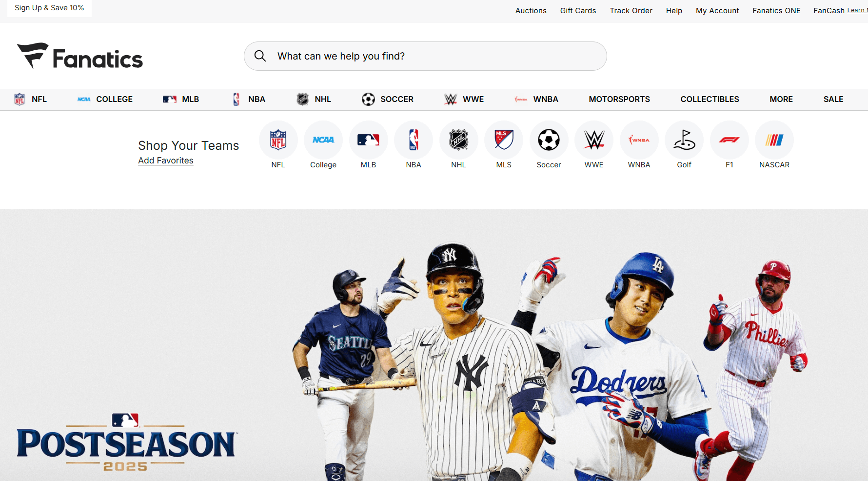The height and width of the screenshot is (481, 868).
Task: Click the Fanatics logo
Action: click(x=80, y=56)
